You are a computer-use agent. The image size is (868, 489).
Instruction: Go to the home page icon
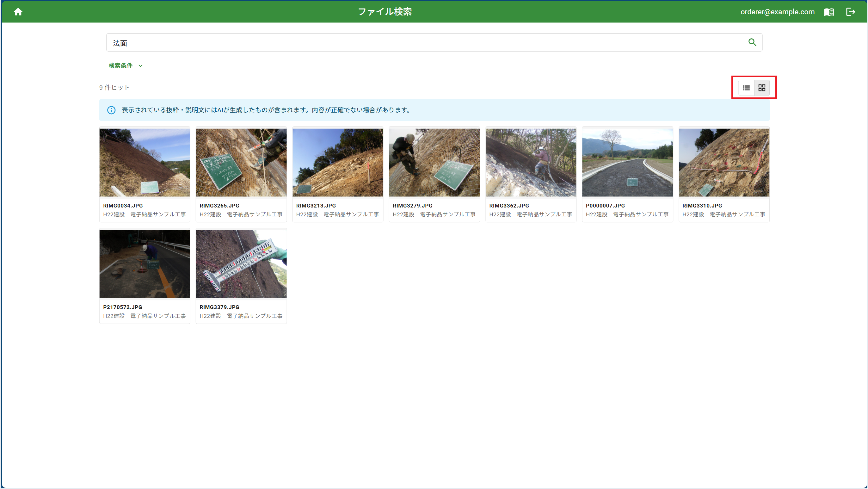[18, 12]
